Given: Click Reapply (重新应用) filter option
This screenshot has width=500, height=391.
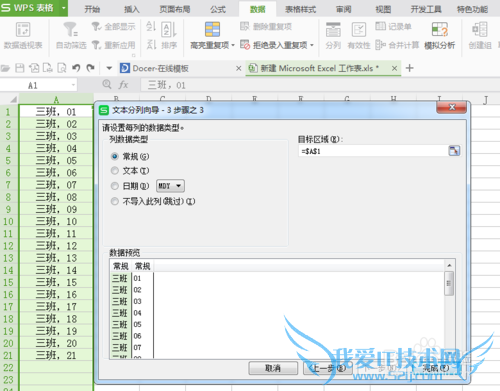Looking at the screenshot, I should coord(114,45).
